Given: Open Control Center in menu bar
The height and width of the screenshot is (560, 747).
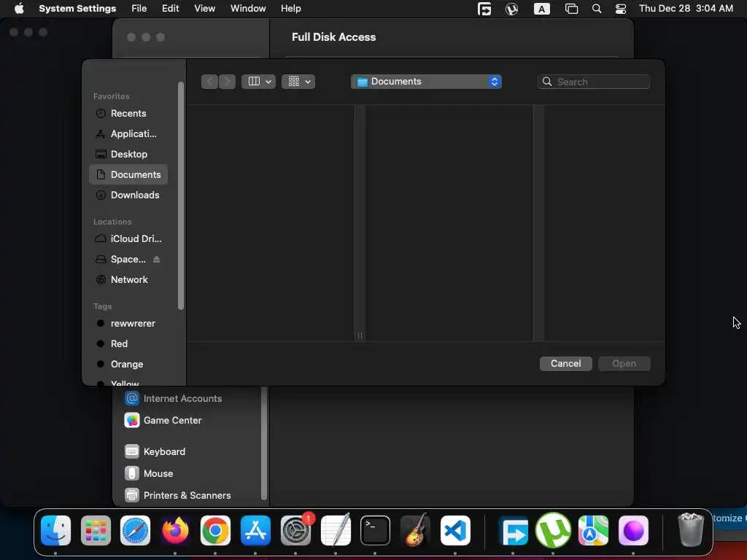Looking at the screenshot, I should pos(621,9).
